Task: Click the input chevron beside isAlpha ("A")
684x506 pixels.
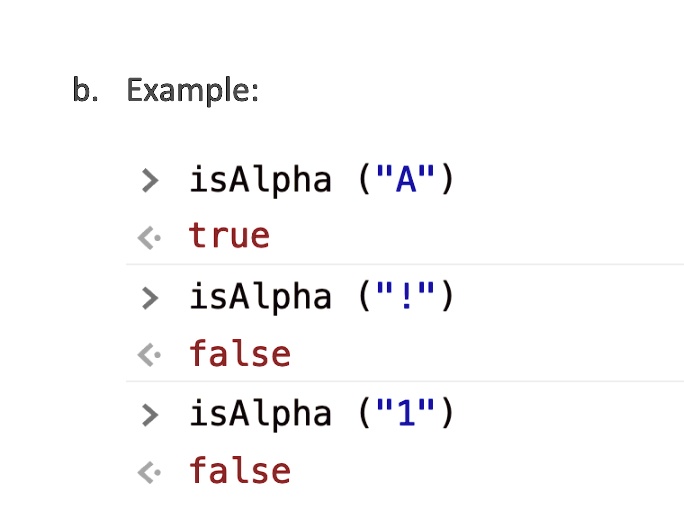Action: [150, 181]
